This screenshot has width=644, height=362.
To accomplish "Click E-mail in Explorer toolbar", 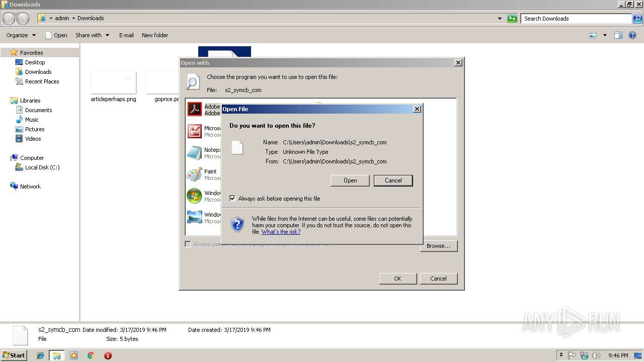I will [x=126, y=35].
